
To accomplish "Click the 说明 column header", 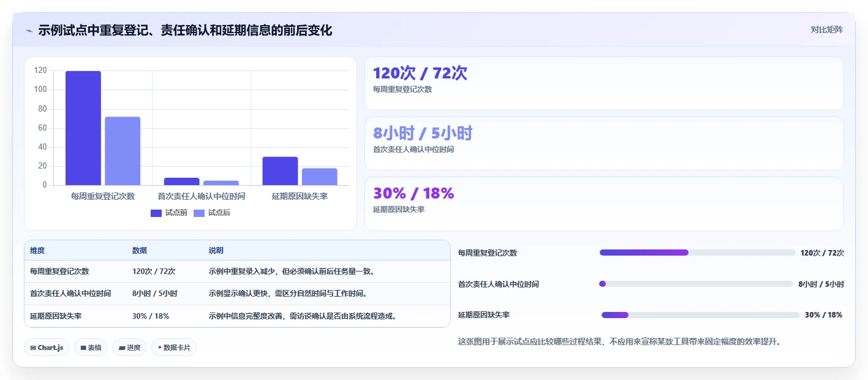I will tap(216, 251).
